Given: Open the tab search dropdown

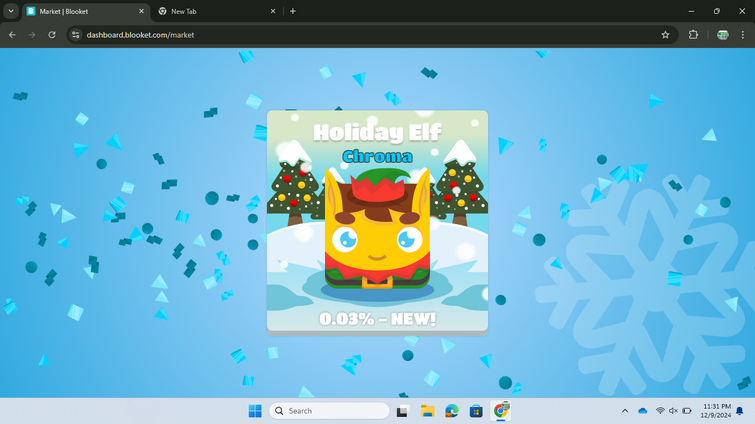Looking at the screenshot, I should pyautogui.click(x=11, y=11).
